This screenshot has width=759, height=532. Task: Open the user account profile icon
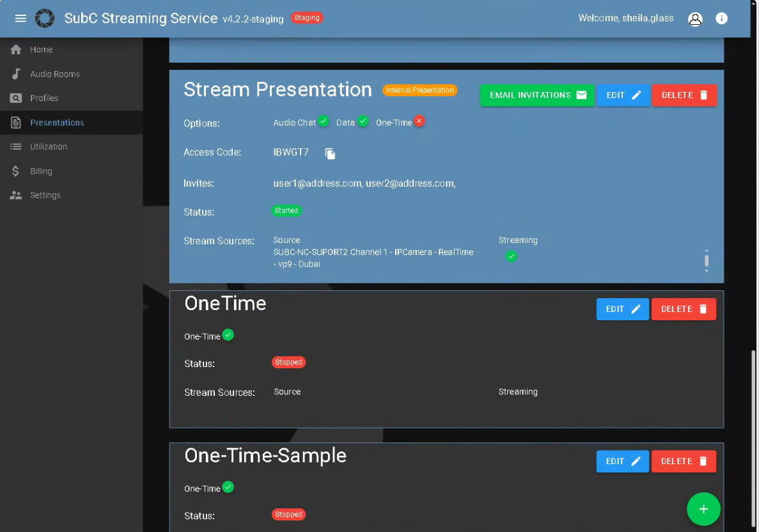click(695, 19)
